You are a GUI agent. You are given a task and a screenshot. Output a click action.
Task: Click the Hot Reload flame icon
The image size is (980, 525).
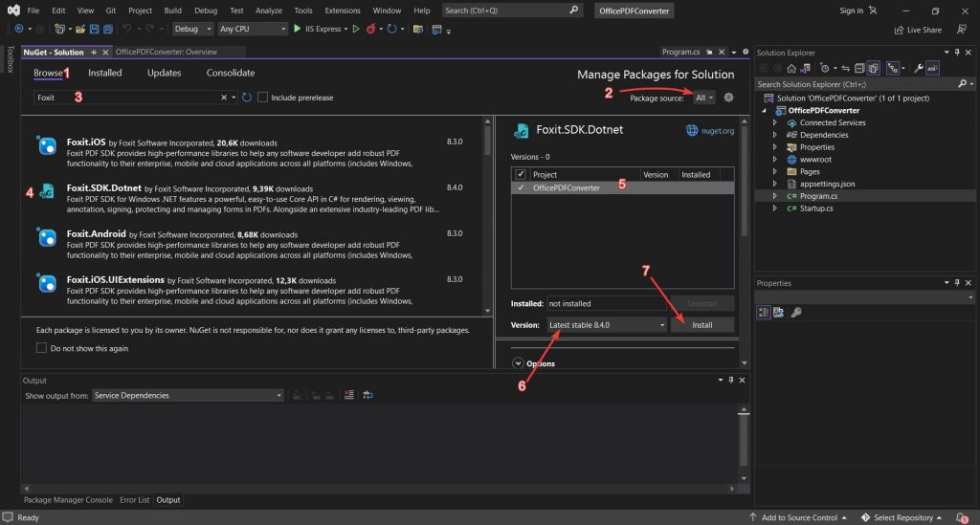coord(370,29)
